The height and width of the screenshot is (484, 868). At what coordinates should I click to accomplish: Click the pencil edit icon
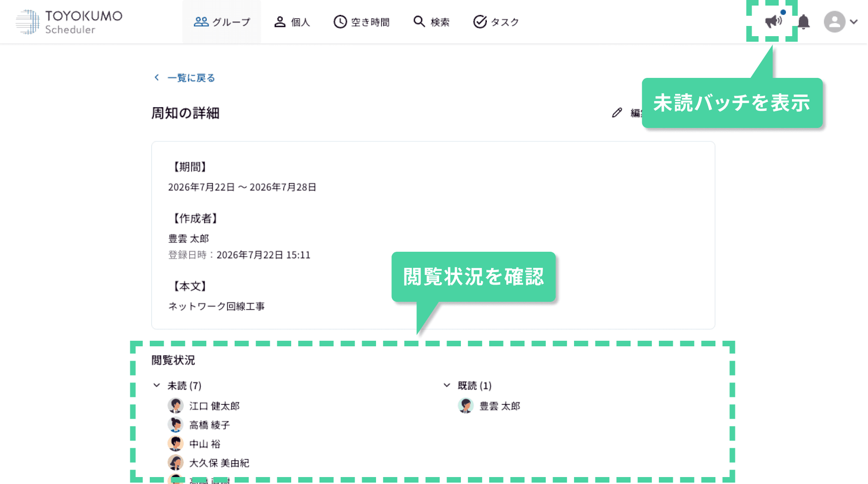coord(617,113)
